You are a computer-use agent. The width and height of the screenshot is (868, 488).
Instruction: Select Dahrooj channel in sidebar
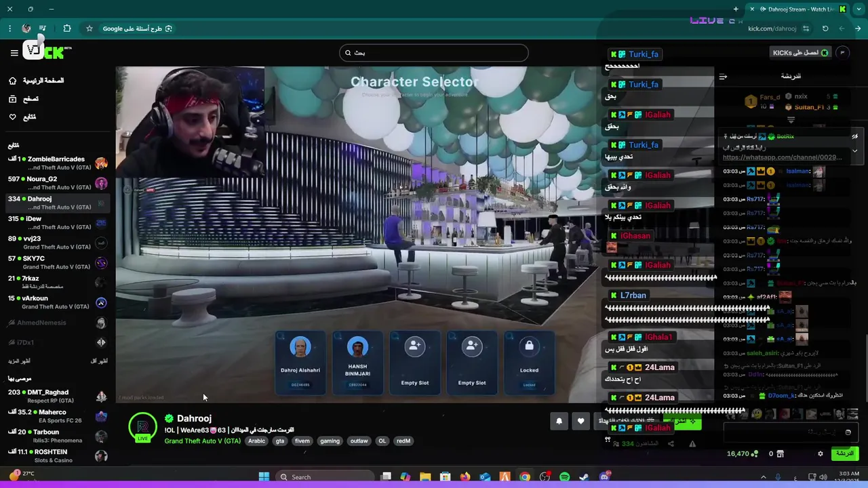tap(58, 203)
